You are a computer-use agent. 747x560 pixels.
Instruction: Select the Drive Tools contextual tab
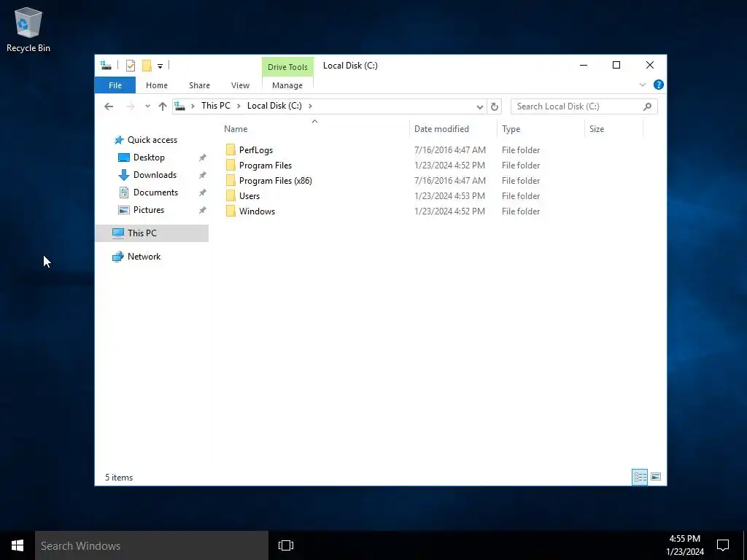click(x=287, y=67)
